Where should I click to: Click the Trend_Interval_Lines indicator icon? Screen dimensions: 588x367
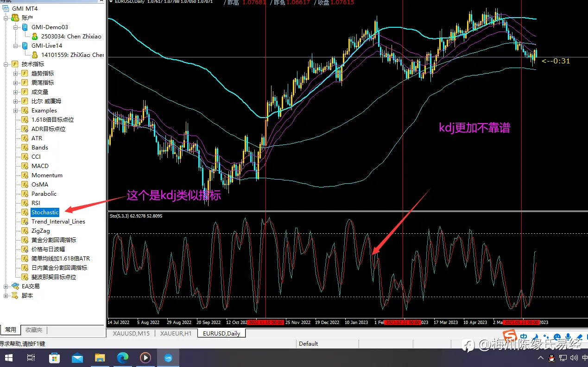coord(25,221)
